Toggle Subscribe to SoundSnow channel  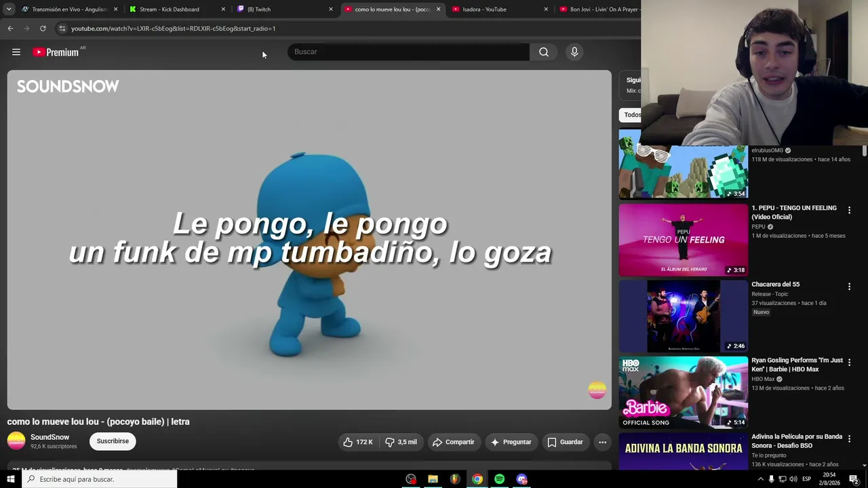(113, 441)
